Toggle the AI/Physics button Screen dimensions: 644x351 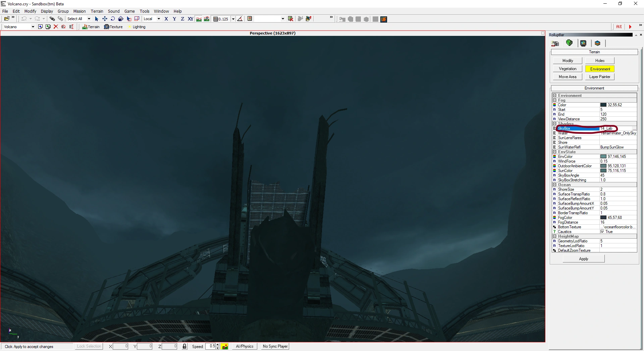click(x=245, y=346)
